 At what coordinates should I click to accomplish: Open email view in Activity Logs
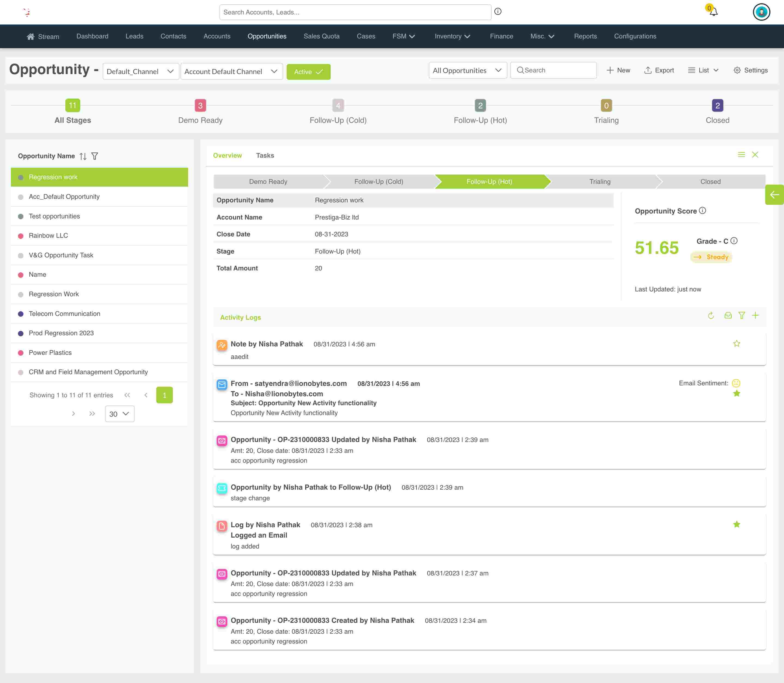tap(728, 316)
